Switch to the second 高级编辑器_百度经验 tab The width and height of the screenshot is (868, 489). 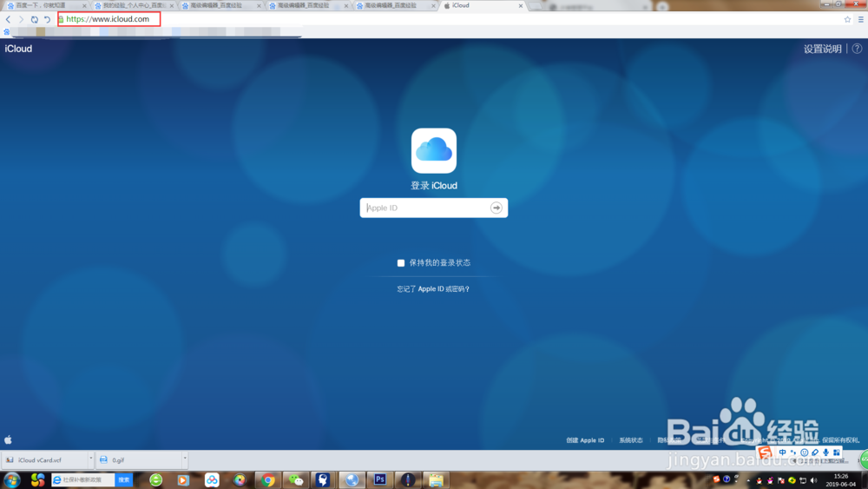coord(308,5)
